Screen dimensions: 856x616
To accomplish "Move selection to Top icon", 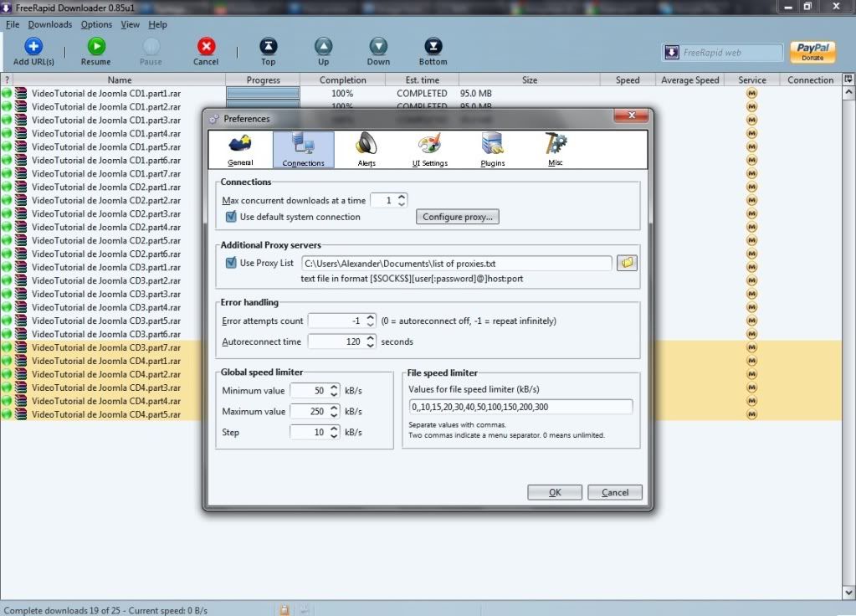I will pos(268,46).
